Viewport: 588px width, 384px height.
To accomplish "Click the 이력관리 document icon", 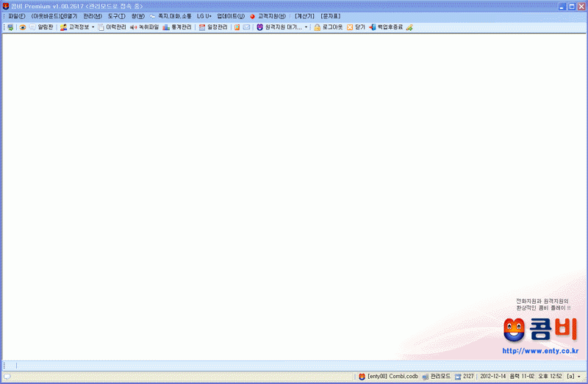I will tap(101, 27).
